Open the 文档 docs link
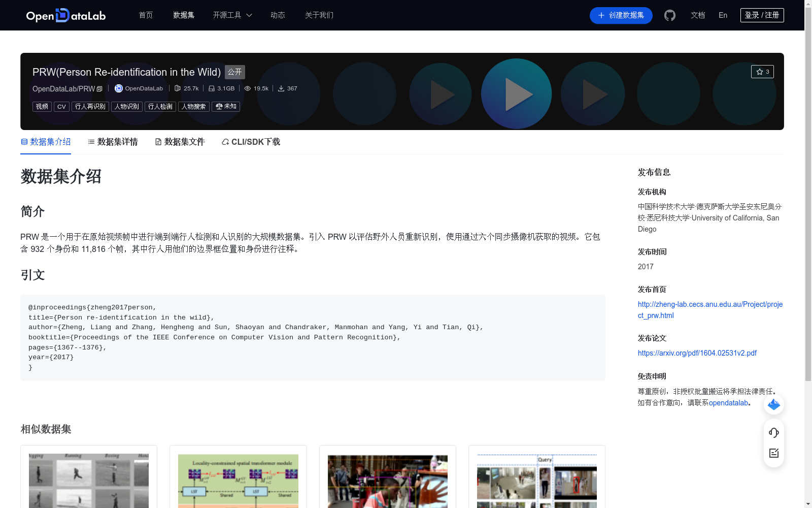 (x=698, y=15)
